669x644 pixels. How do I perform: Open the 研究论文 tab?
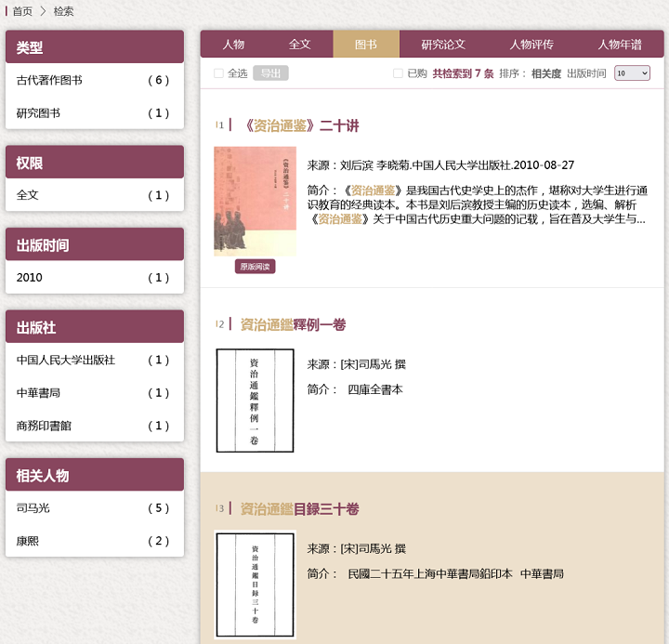pyautogui.click(x=443, y=44)
